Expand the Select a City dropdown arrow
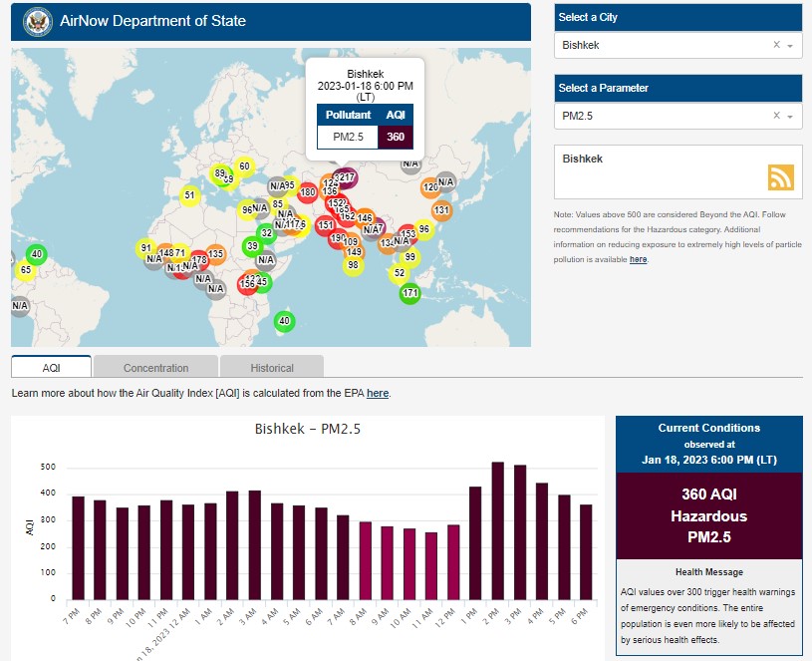The width and height of the screenshot is (812, 661). [x=790, y=46]
